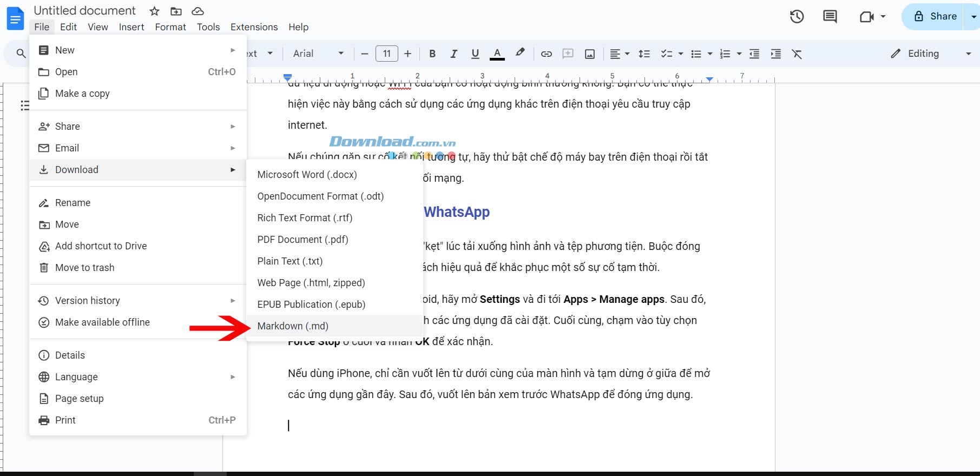Open the comments panel icon

pos(830,17)
